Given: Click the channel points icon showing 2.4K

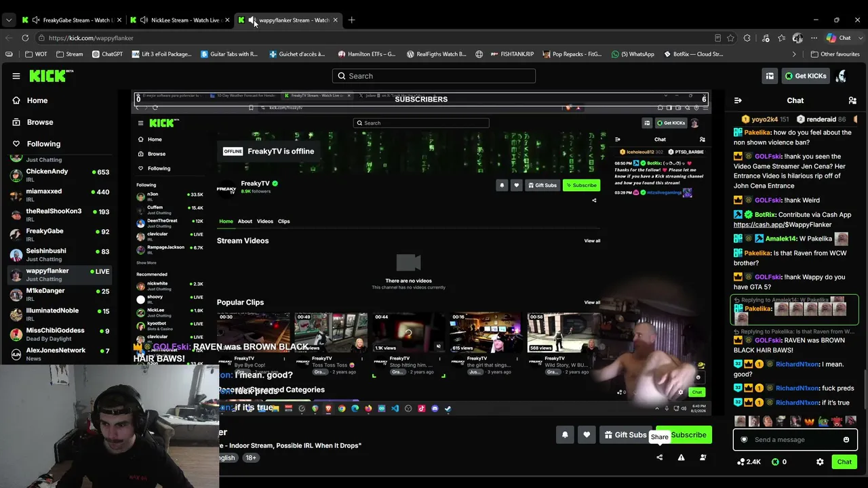Looking at the screenshot, I should point(749,462).
